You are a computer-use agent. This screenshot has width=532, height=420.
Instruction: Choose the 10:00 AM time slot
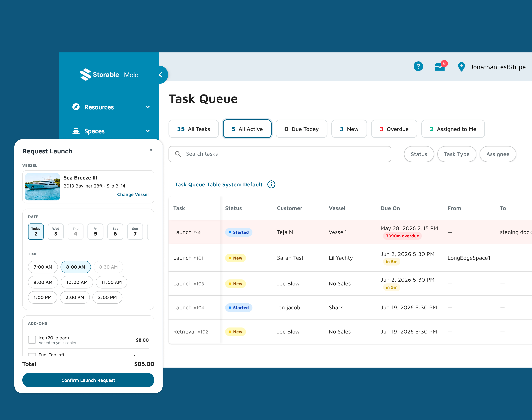coord(77,282)
